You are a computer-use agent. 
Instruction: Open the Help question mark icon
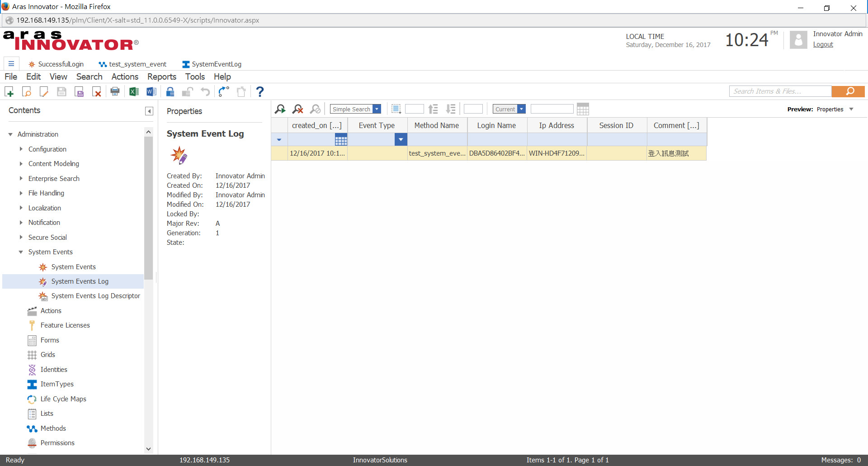pyautogui.click(x=260, y=92)
